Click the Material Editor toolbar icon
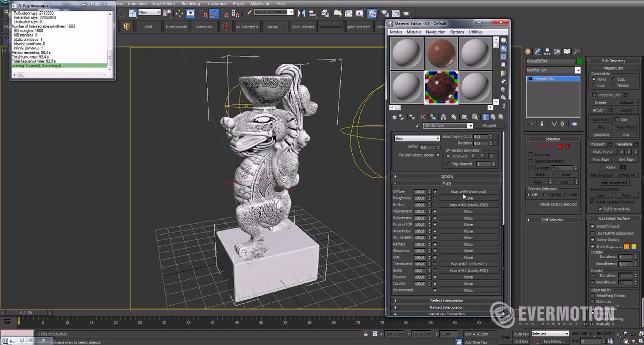 click(372, 13)
